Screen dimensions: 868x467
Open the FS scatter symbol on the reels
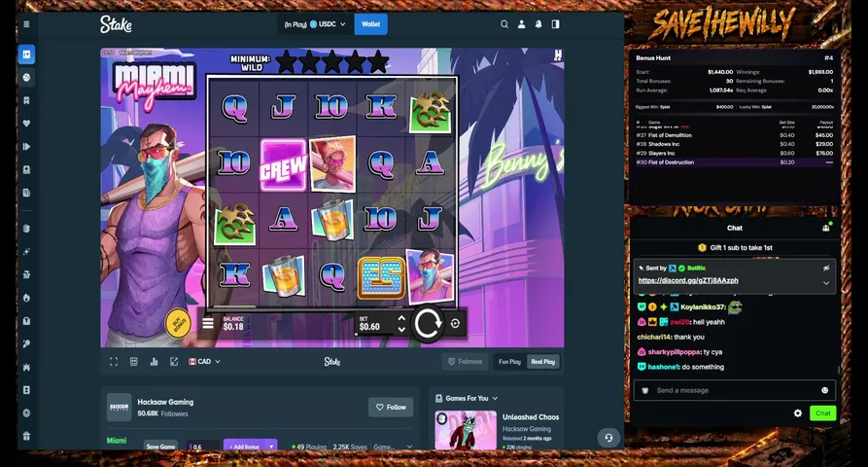coord(380,277)
